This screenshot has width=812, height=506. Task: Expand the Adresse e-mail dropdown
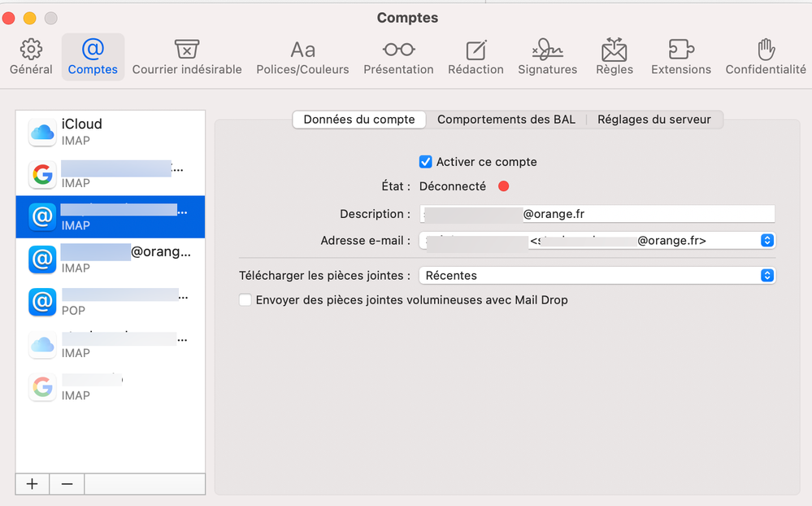[766, 241]
